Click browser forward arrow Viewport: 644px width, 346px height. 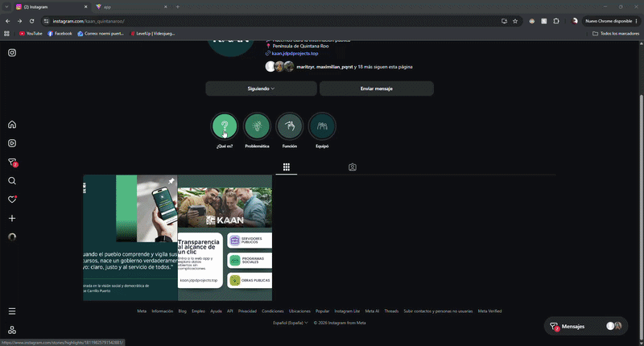[x=19, y=21]
